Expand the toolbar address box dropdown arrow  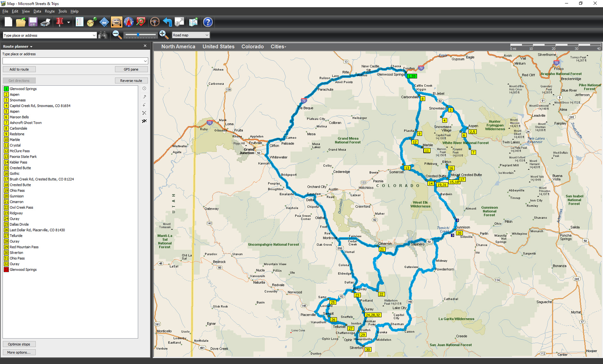pos(94,36)
